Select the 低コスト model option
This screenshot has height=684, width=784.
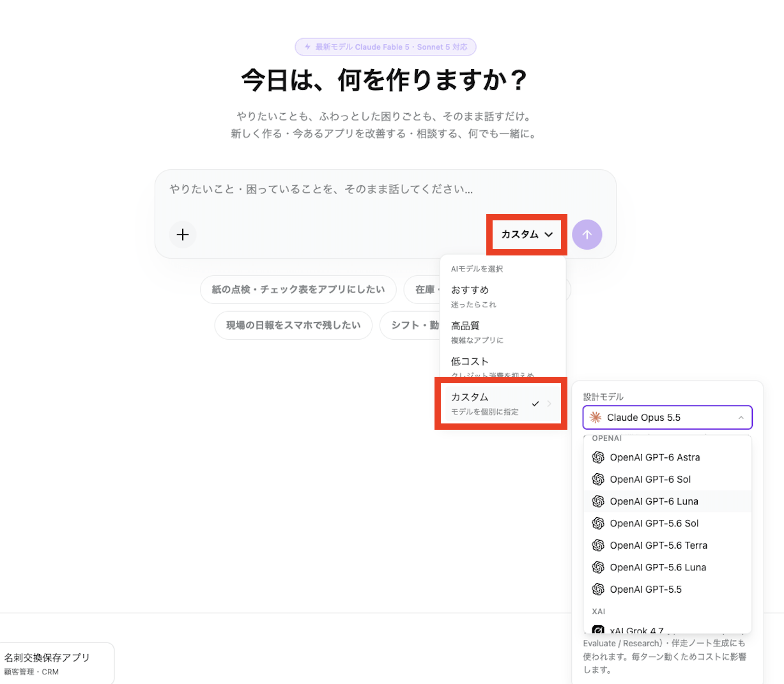pyautogui.click(x=503, y=367)
